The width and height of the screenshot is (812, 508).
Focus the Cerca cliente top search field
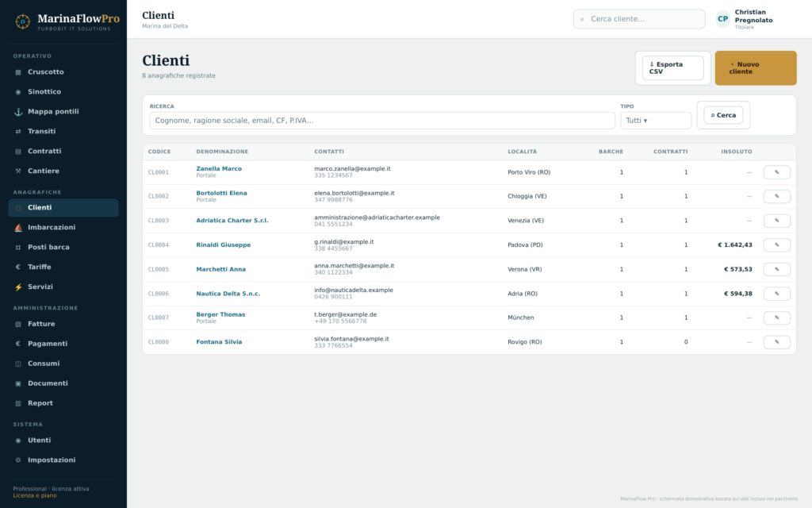coord(639,19)
